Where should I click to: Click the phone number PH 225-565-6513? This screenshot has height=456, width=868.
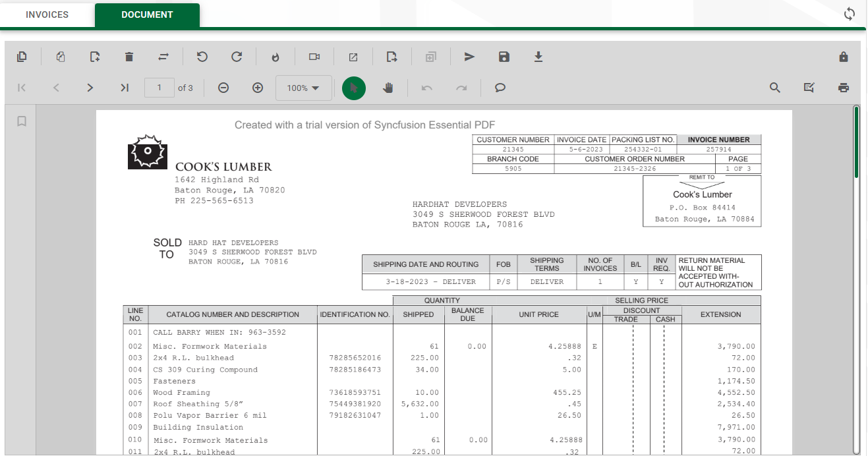pyautogui.click(x=214, y=201)
